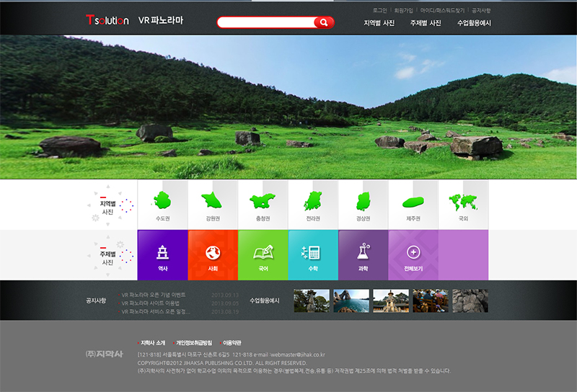Viewport: 577px width, 392px height.
Task: Open the 주제별 사진 menu
Action: point(426,23)
